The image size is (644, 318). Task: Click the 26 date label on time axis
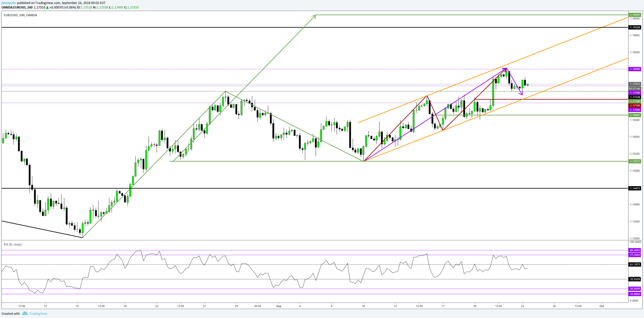tap(554, 306)
